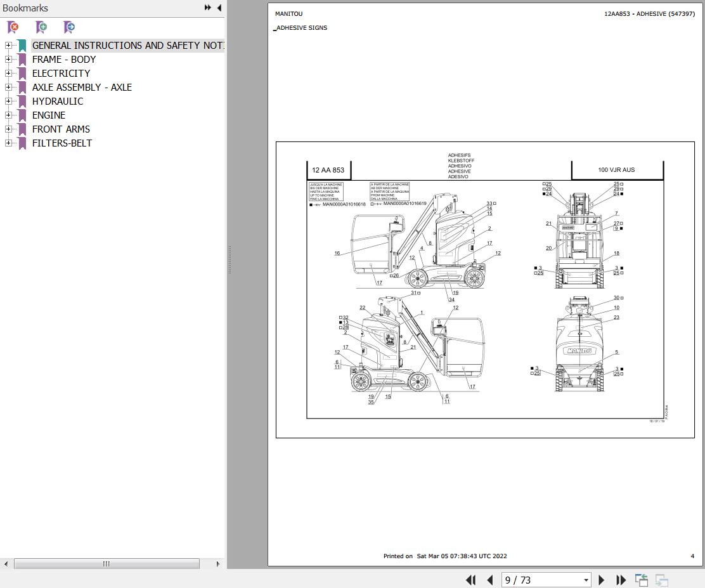Jump to the last page
Viewport: 705px width, 588px height.
point(621,580)
